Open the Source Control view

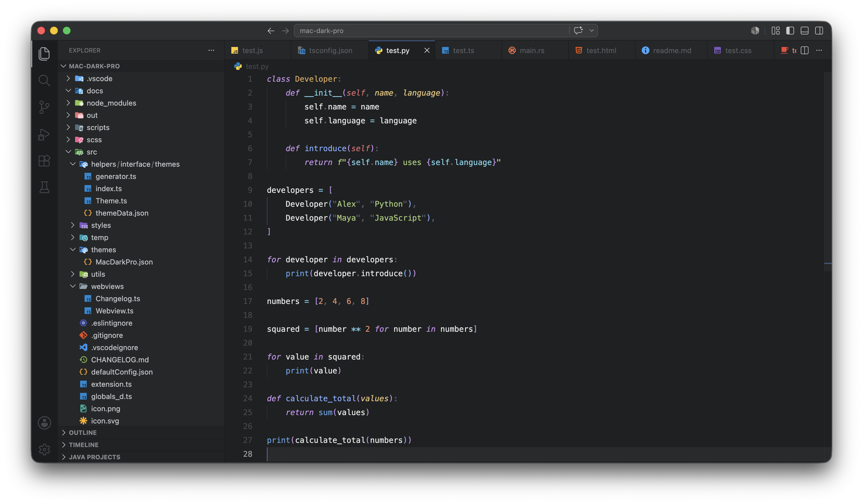pyautogui.click(x=44, y=107)
